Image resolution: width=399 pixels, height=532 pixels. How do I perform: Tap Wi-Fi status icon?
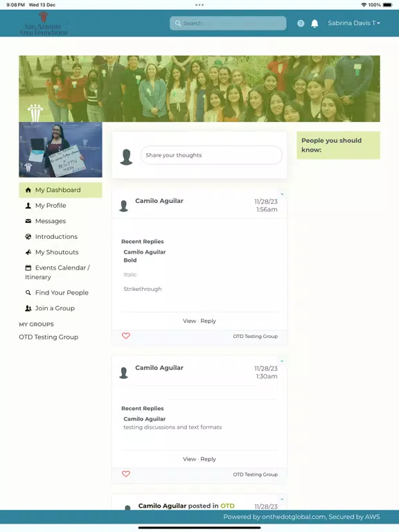[x=364, y=5]
